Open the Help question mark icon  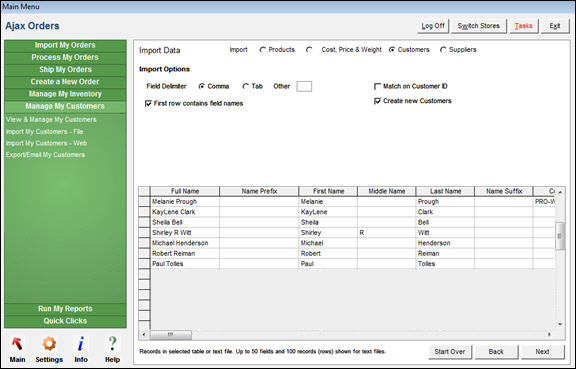(112, 344)
